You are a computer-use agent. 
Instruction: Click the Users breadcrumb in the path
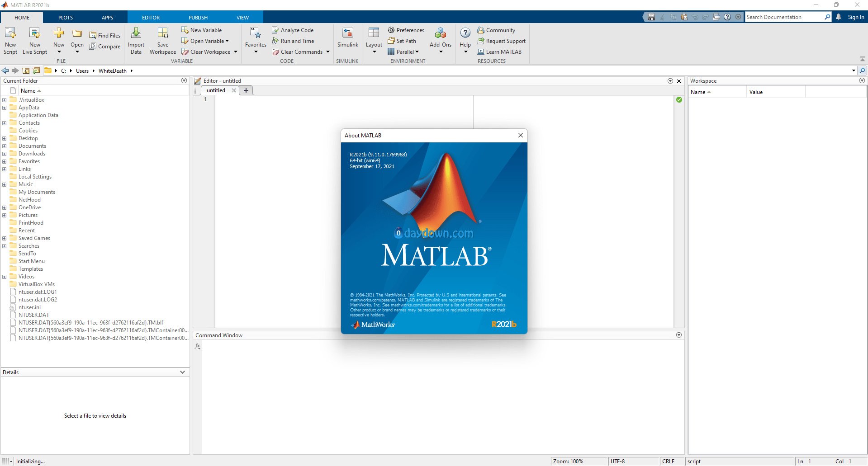tap(82, 71)
